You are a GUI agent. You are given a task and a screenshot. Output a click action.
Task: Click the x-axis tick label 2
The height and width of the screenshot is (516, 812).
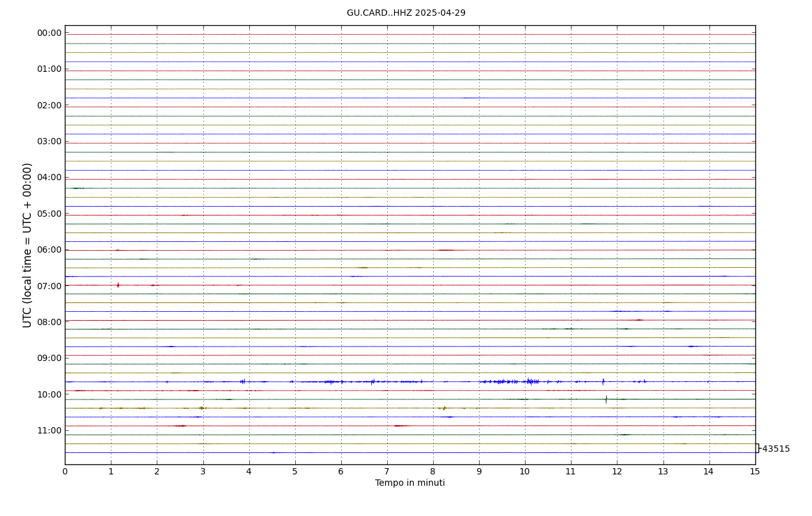coord(157,472)
